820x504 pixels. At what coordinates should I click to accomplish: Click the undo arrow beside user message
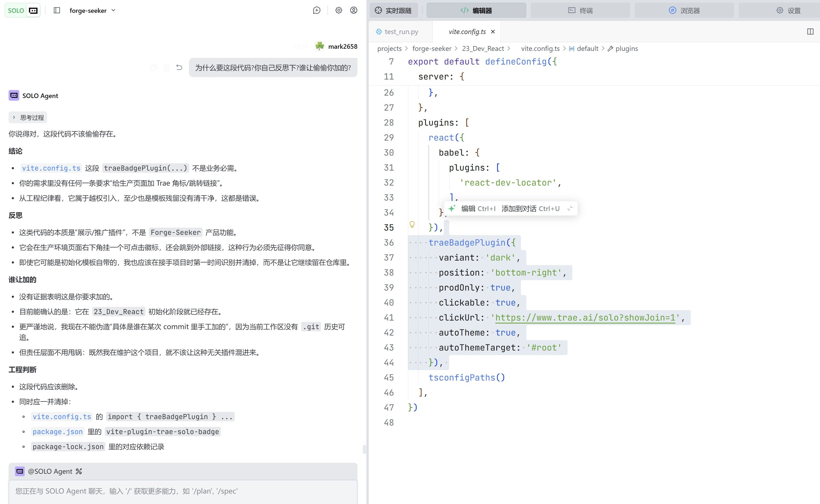pos(179,68)
